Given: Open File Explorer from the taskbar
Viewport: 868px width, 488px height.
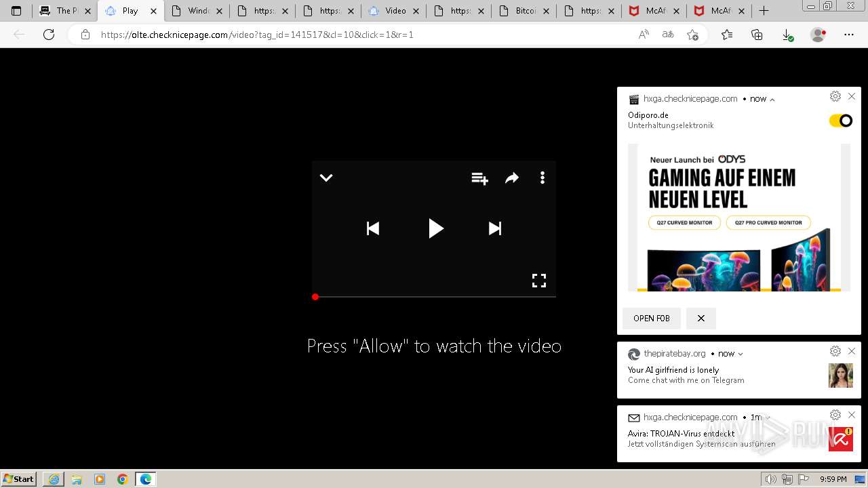Looking at the screenshot, I should tap(77, 479).
